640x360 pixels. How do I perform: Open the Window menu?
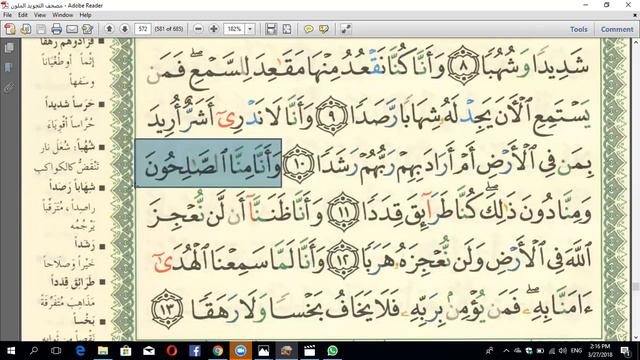(62, 15)
